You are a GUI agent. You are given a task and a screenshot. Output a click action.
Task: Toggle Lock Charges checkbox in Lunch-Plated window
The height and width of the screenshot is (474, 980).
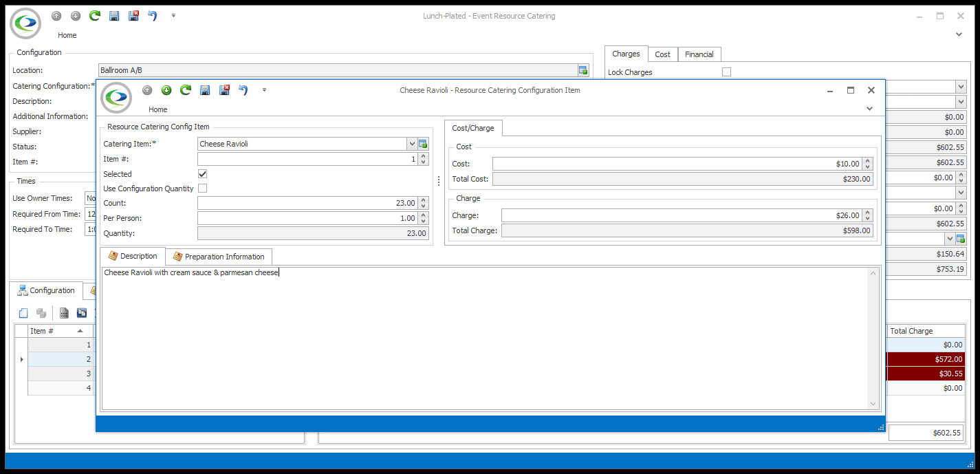[x=726, y=72]
